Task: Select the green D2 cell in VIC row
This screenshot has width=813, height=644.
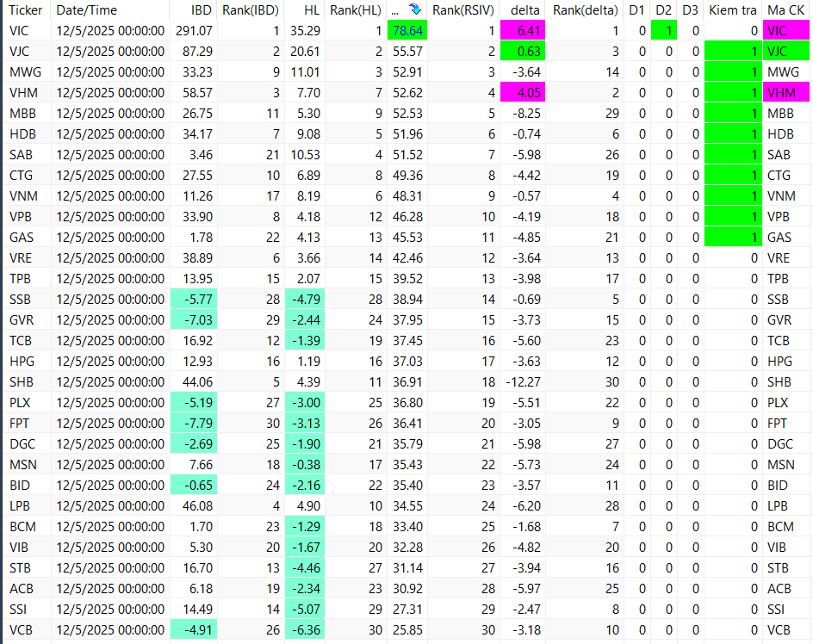Action: pos(663,30)
